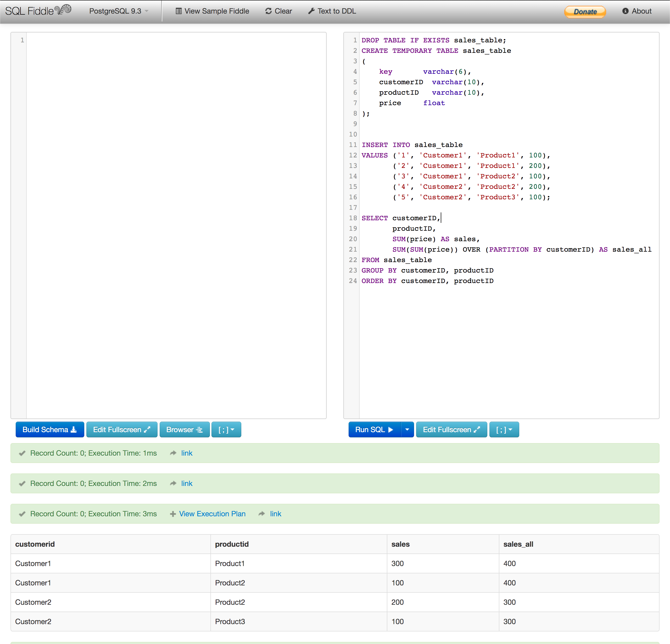Click link in second result bar
Image resolution: width=670 pixels, height=644 pixels.
click(x=187, y=483)
